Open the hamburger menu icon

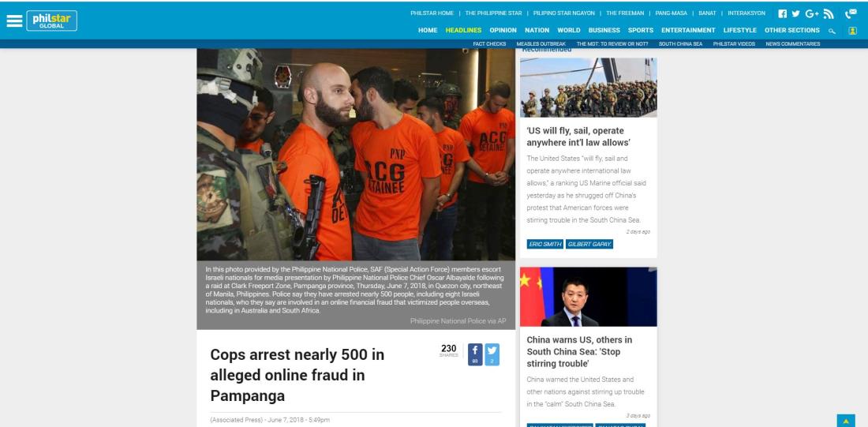[14, 21]
